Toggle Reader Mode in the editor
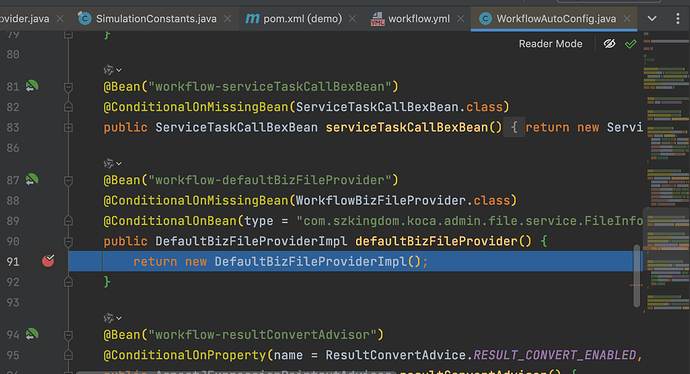Screen dimensions: 690x374 point(550,44)
